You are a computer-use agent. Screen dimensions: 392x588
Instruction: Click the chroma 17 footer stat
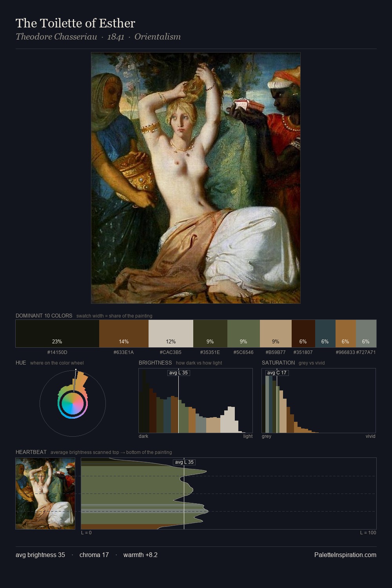pyautogui.click(x=94, y=555)
